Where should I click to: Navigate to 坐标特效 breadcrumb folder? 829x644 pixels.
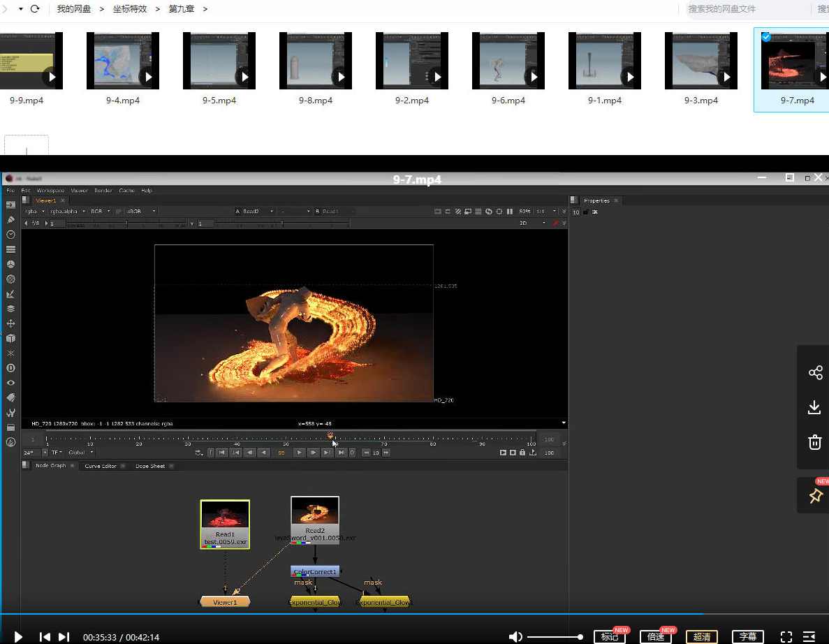pos(129,9)
